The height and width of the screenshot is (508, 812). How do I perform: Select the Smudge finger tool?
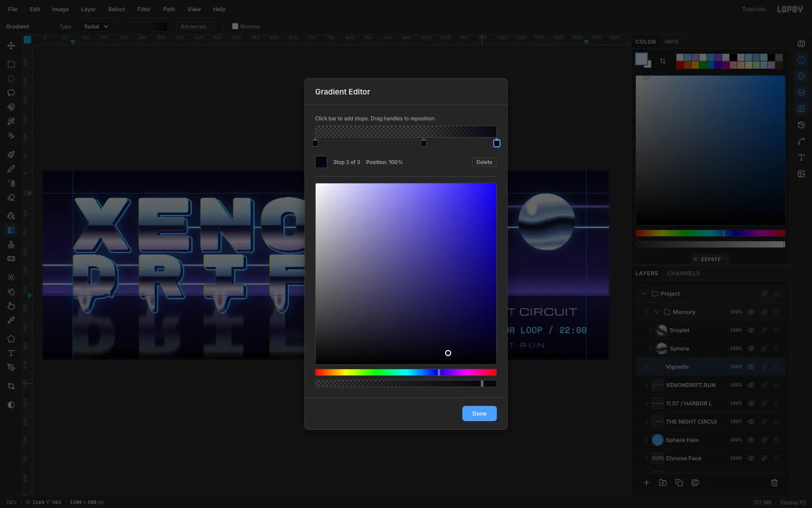click(x=11, y=306)
